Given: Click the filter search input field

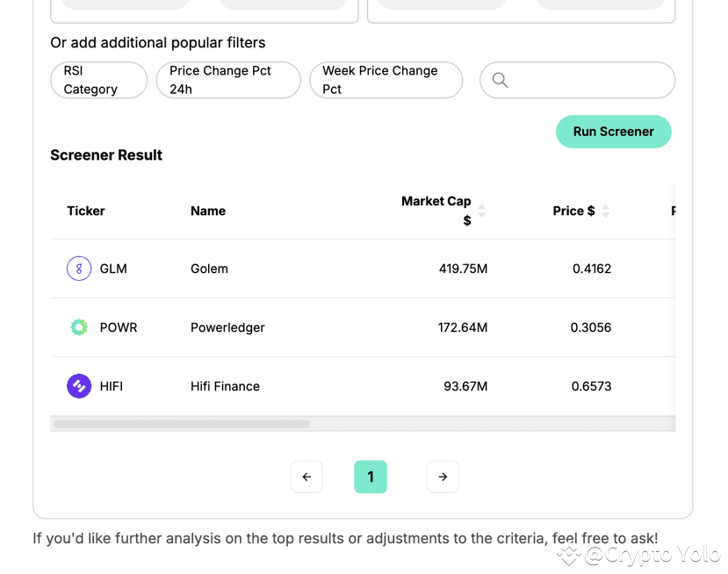Looking at the screenshot, I should (577, 80).
